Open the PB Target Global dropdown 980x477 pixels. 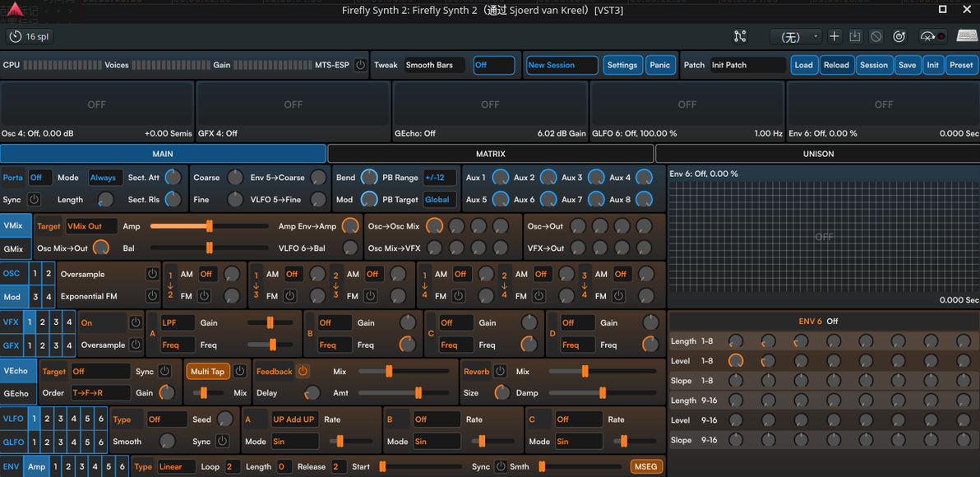coord(439,199)
